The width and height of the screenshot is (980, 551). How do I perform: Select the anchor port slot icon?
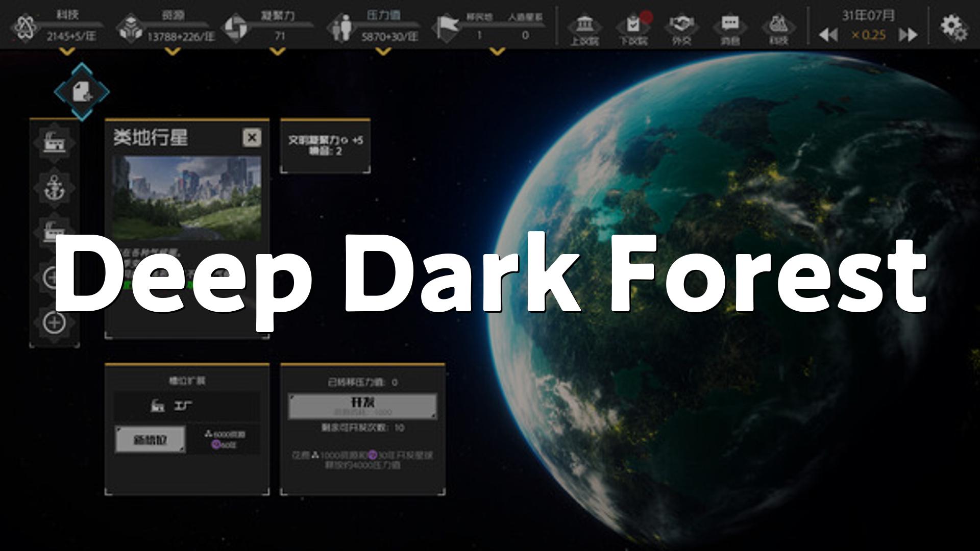point(54,188)
